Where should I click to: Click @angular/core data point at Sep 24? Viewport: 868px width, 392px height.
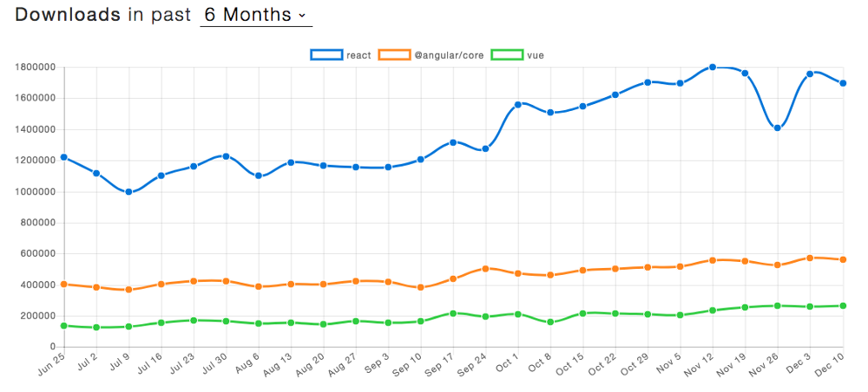pos(485,269)
